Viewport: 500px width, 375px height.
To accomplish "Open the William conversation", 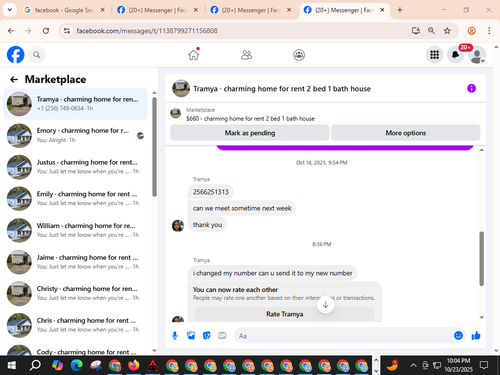I will click(75, 230).
